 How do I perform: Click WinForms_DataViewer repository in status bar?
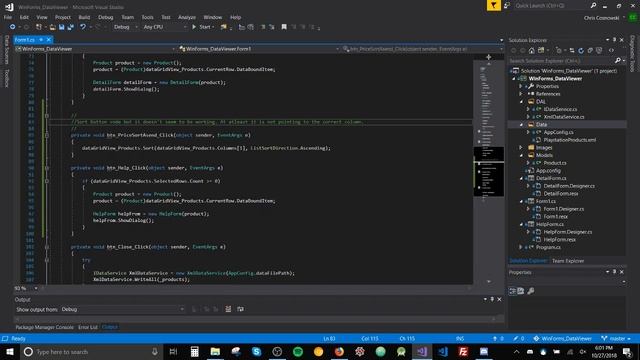click(563, 339)
